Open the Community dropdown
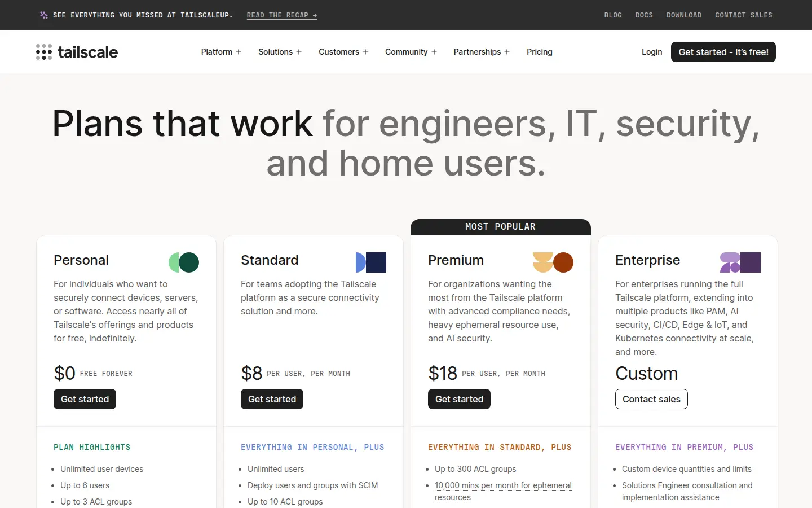The image size is (812, 508). click(x=411, y=52)
